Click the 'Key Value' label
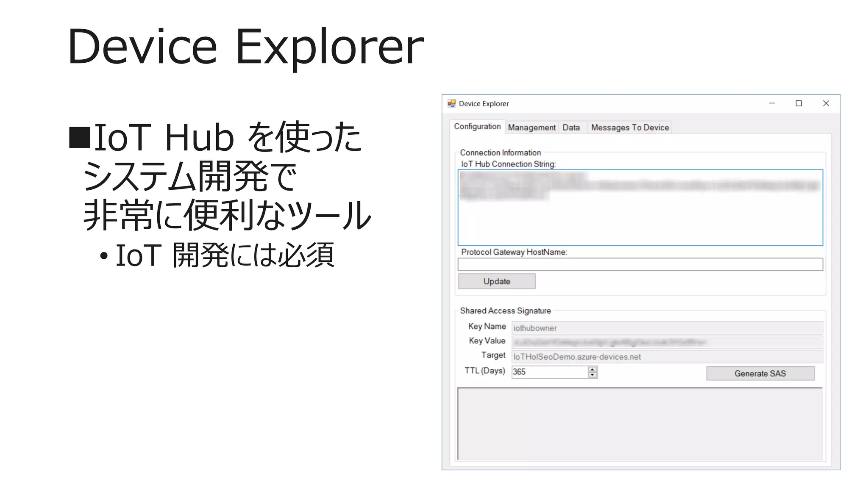868x488 pixels. click(487, 341)
